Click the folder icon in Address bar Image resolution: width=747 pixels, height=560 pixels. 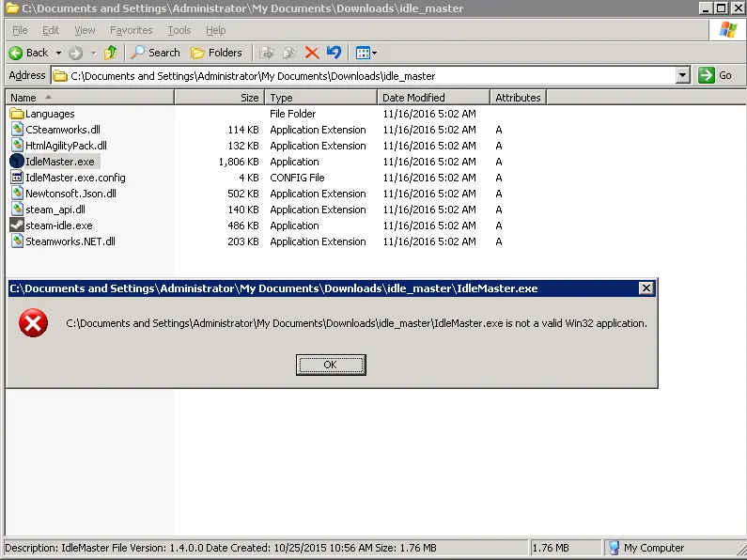coord(60,76)
